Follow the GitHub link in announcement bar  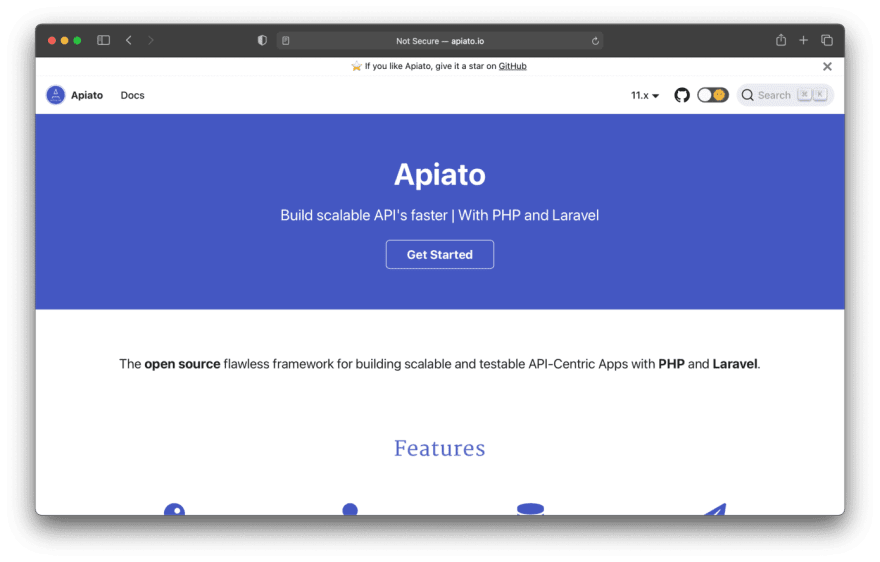tap(512, 66)
